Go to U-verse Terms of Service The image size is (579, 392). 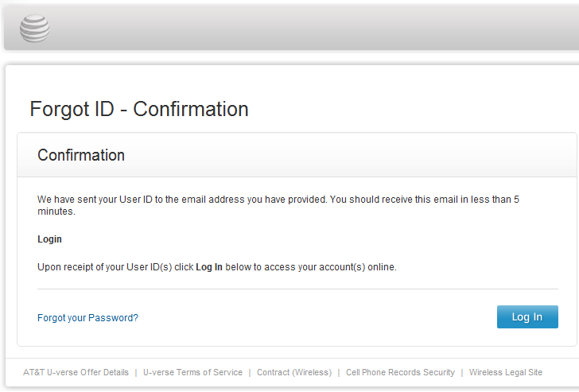192,372
